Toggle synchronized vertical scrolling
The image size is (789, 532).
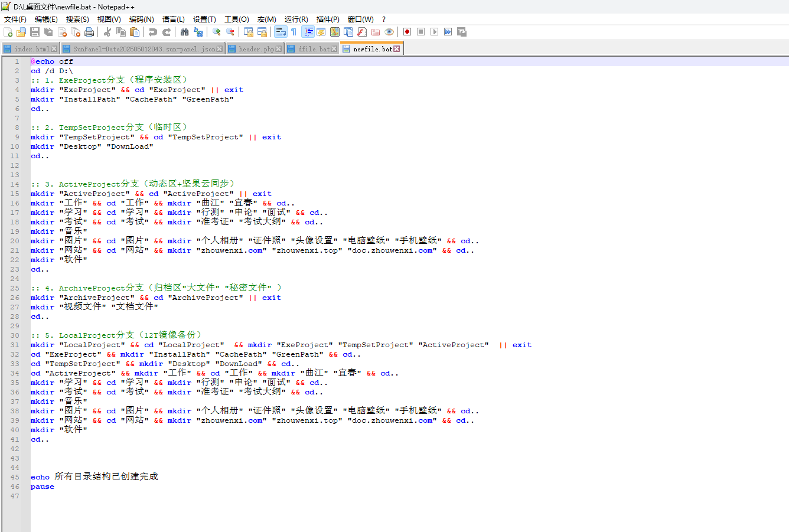pyautogui.click(x=249, y=32)
